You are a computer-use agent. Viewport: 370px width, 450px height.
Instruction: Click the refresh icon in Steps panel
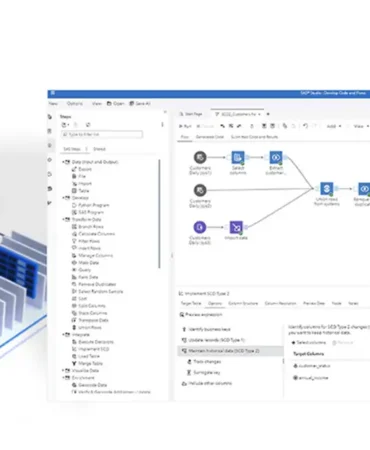(88, 125)
